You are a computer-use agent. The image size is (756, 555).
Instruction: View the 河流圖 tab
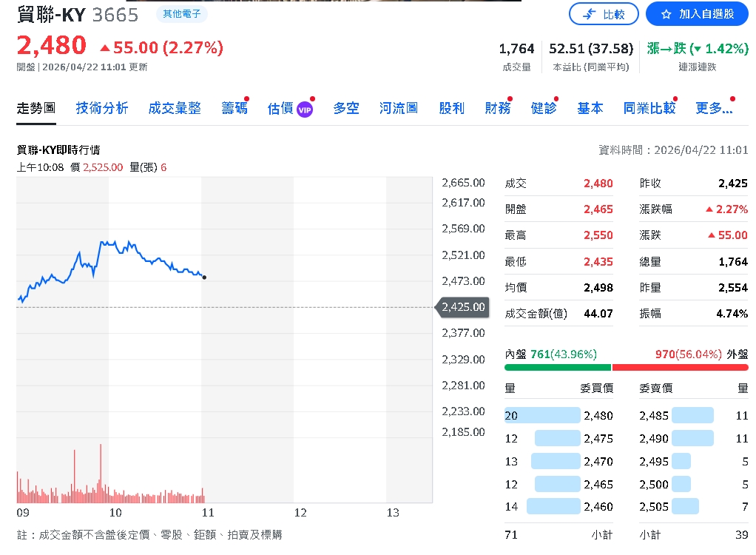pos(399,108)
